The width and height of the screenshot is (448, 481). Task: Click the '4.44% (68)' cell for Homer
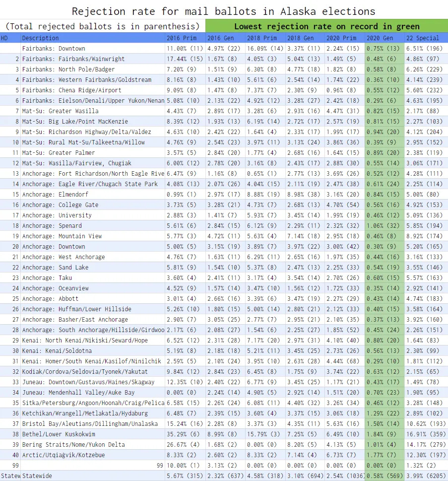344,361
